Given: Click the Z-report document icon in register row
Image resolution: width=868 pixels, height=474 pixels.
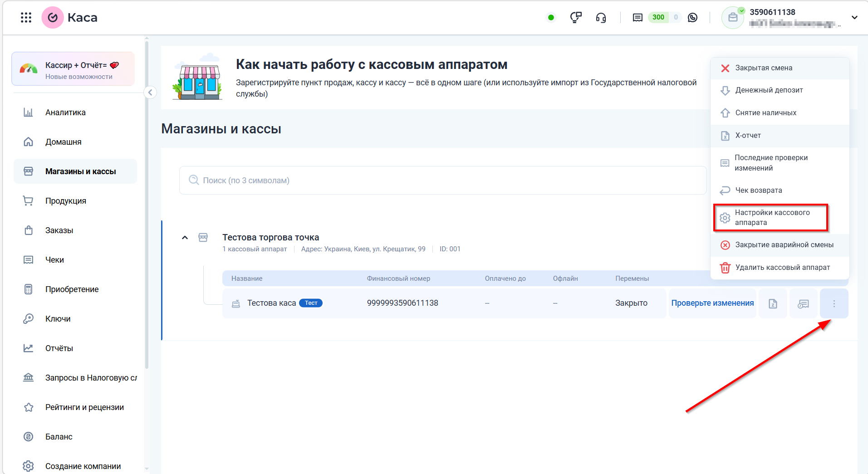Looking at the screenshot, I should point(773,303).
